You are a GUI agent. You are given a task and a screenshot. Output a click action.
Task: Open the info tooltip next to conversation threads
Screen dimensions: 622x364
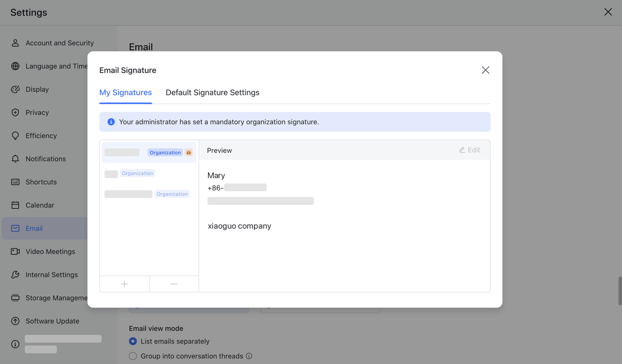click(x=249, y=356)
